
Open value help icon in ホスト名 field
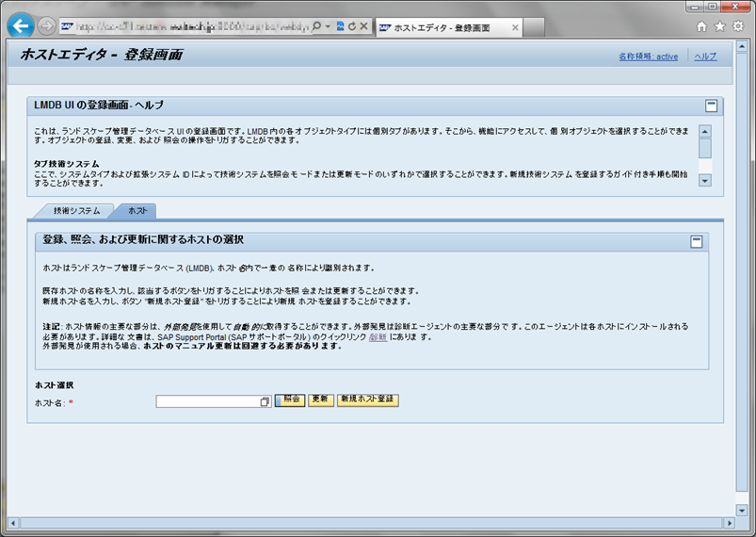[265, 401]
